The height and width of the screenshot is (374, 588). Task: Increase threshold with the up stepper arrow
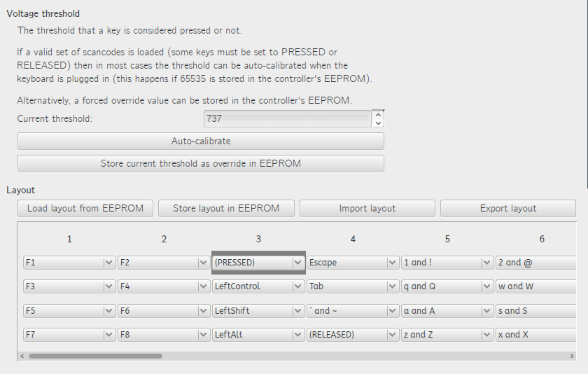coord(379,114)
